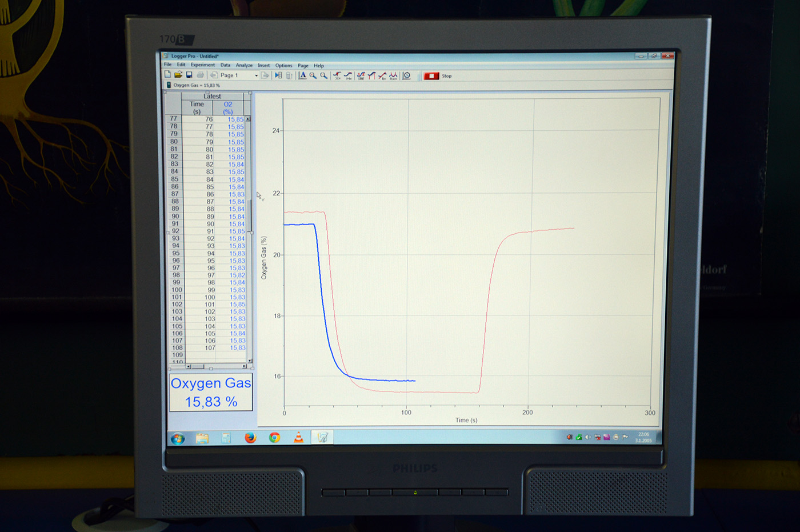
Task: Open the Page menu
Action: (303, 66)
